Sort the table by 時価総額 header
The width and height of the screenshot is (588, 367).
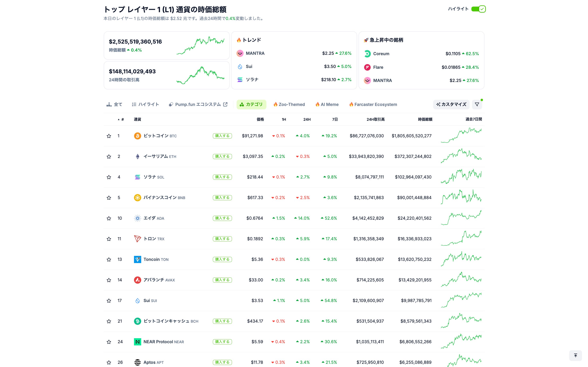click(x=425, y=119)
